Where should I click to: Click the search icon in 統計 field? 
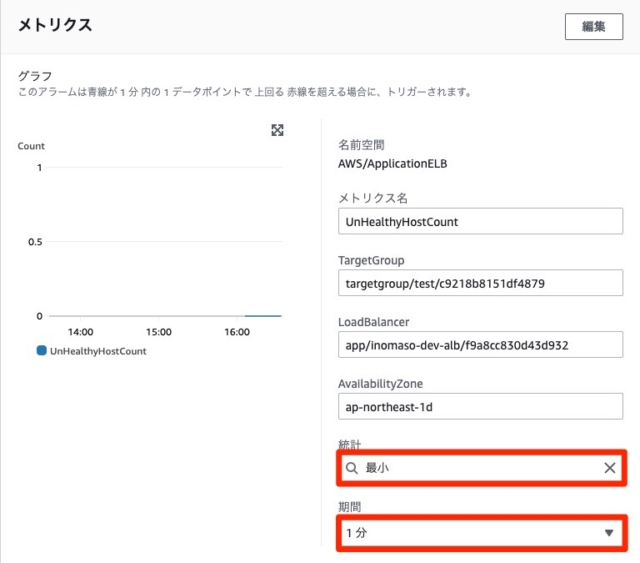click(351, 468)
